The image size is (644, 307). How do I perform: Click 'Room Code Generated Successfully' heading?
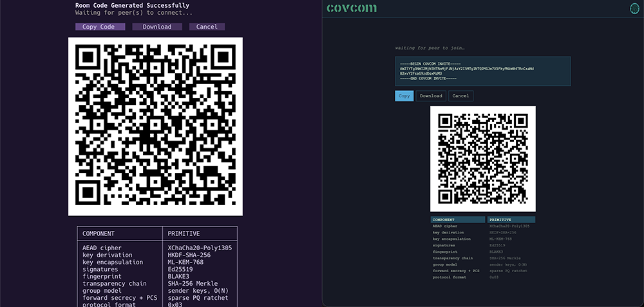tap(132, 6)
